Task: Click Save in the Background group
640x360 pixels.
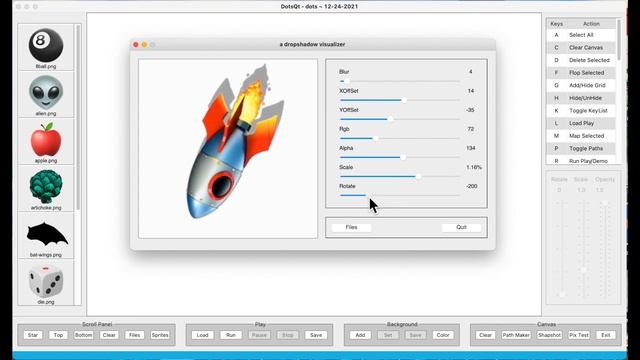Action: coord(416,335)
